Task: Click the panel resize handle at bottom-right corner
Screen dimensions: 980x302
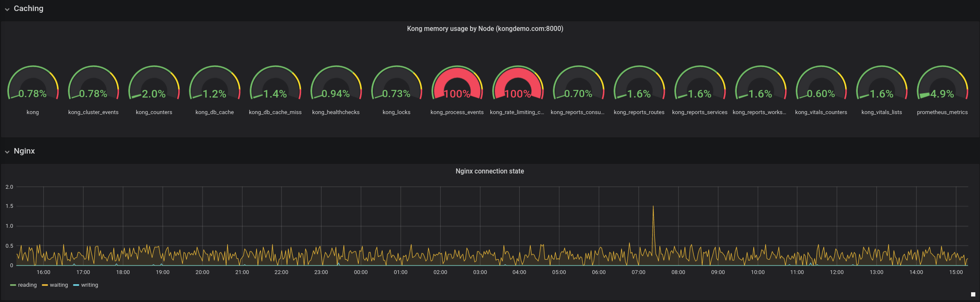Action: pyautogui.click(x=973, y=294)
